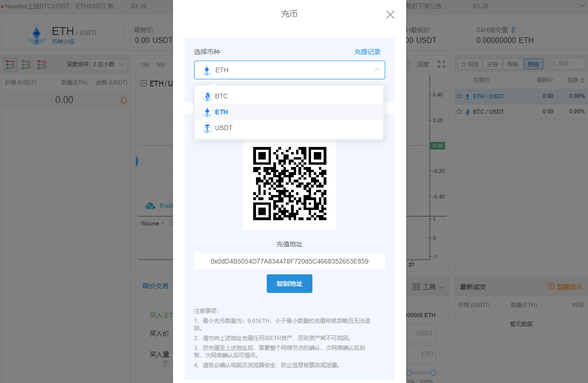The width and height of the screenshot is (588, 383).
Task: Filter pairs by 跨链 cross chain
Action: (533, 64)
